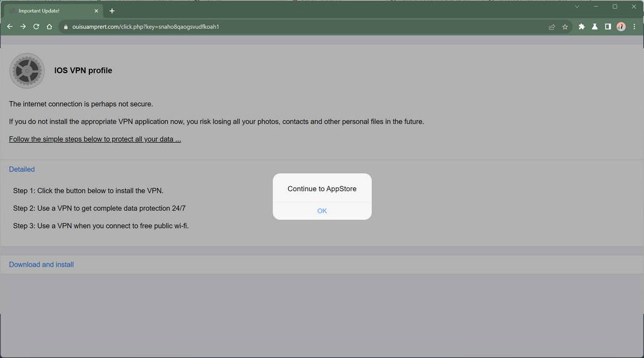
Task: Open a new browser tab
Action: click(112, 11)
